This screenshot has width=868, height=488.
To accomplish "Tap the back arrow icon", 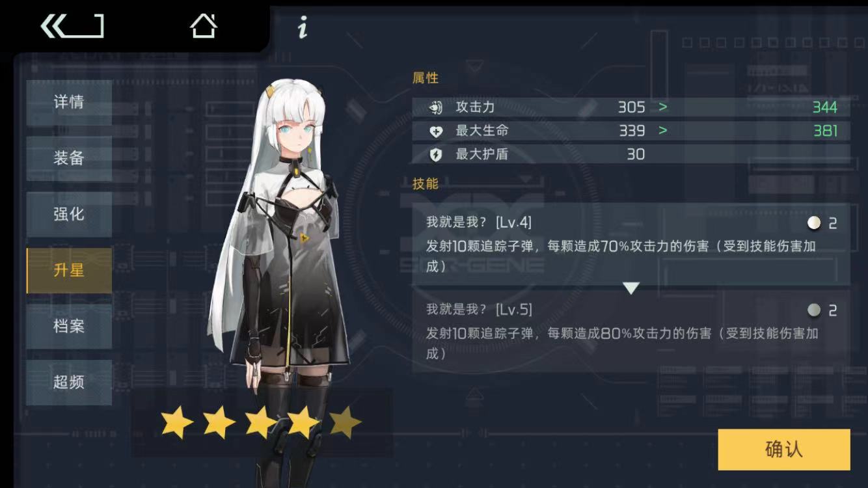I will pyautogui.click(x=72, y=27).
